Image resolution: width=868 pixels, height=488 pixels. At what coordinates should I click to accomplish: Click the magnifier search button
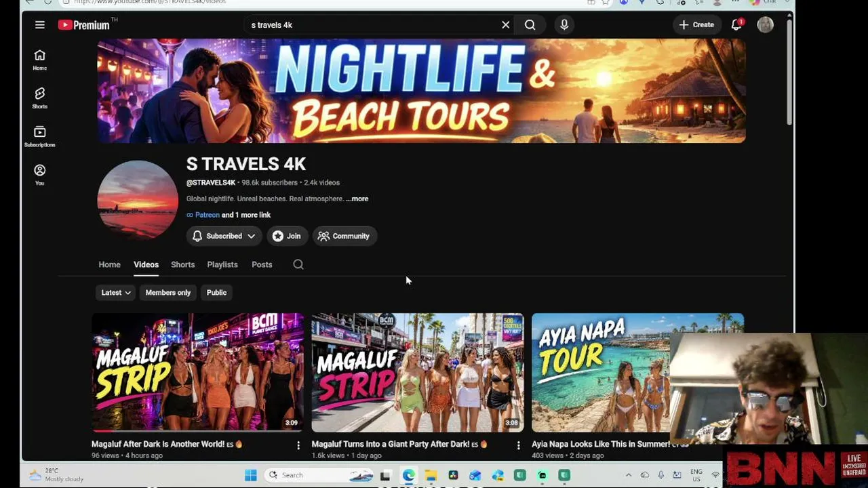tap(530, 25)
